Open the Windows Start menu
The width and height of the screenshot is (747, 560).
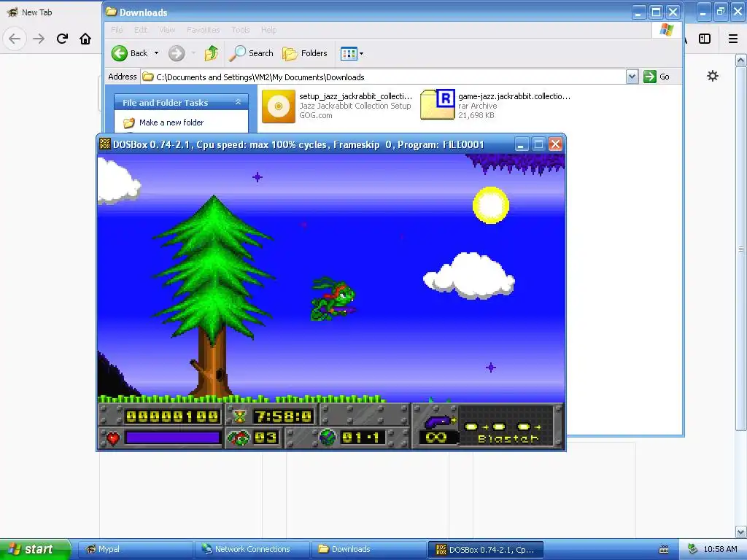point(35,549)
